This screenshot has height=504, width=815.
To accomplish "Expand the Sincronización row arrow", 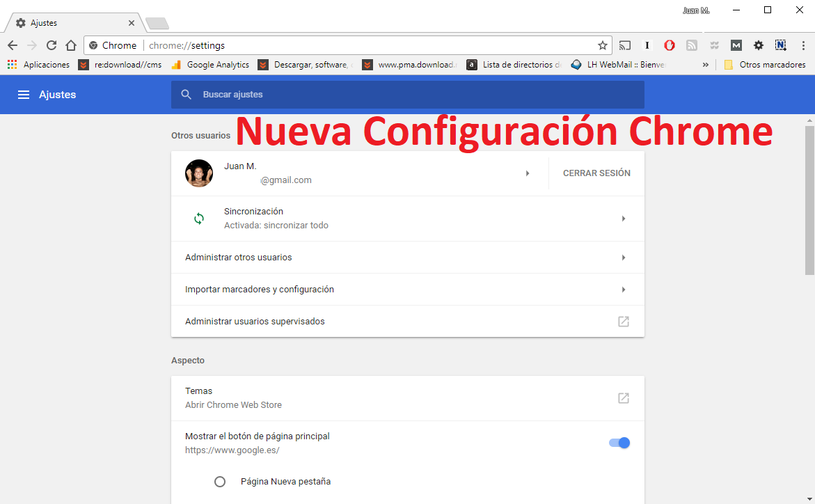I will [623, 219].
